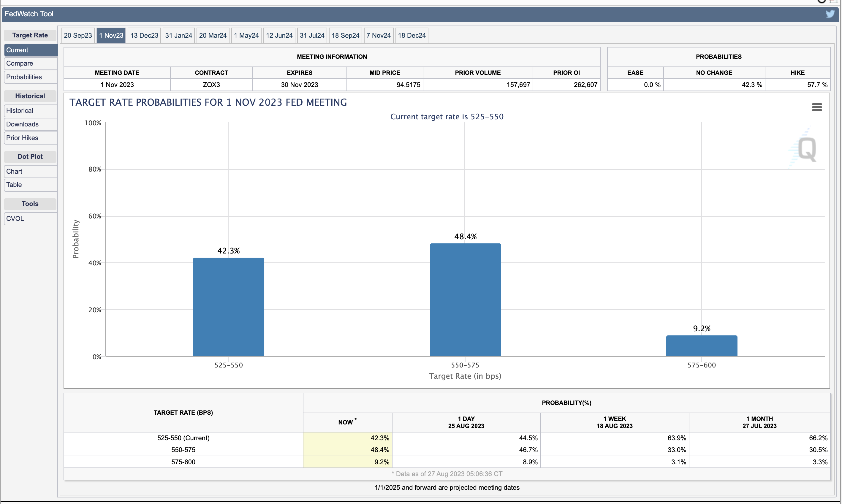Image resolution: width=842 pixels, height=504 pixels.
Task: Click the 550-575 probability bar
Action: point(465,299)
